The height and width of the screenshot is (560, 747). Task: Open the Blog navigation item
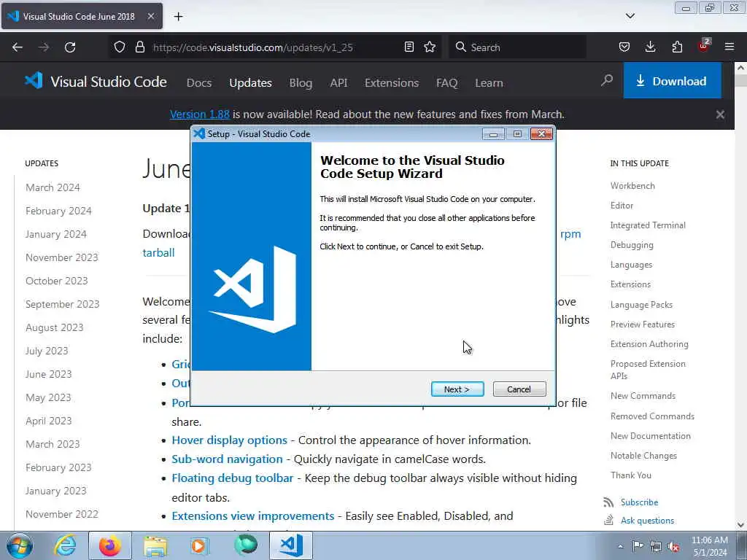(301, 83)
